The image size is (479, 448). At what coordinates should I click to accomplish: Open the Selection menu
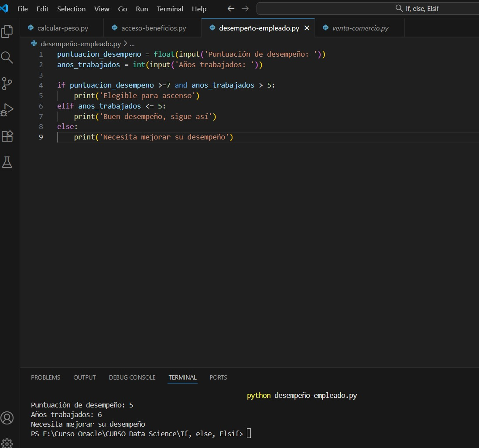pos(71,9)
